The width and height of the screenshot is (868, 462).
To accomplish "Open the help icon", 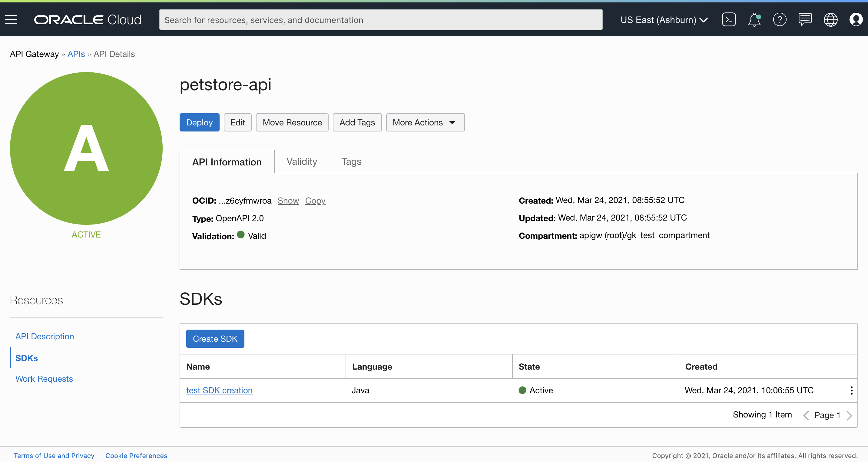I will (780, 20).
